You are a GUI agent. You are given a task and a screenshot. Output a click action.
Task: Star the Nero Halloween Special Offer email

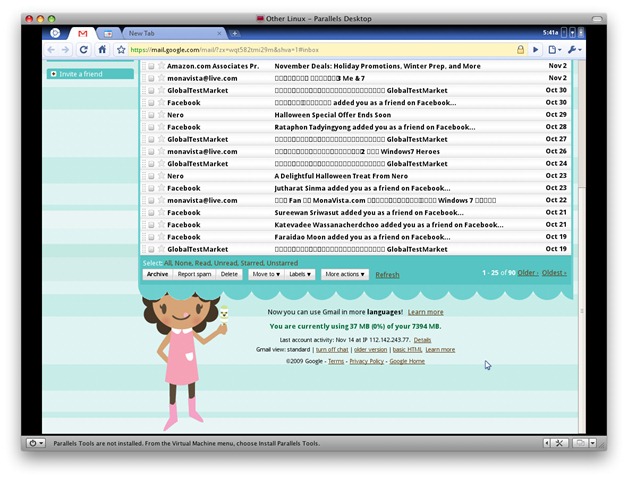pos(161,115)
